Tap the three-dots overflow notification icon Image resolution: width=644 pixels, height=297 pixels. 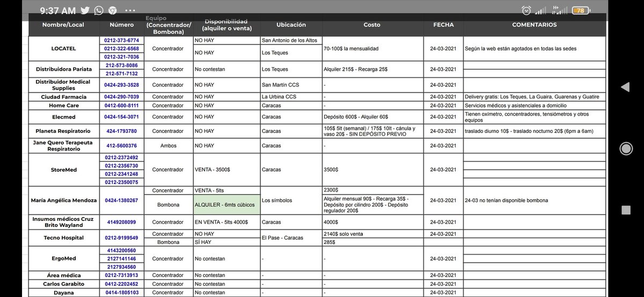(130, 10)
